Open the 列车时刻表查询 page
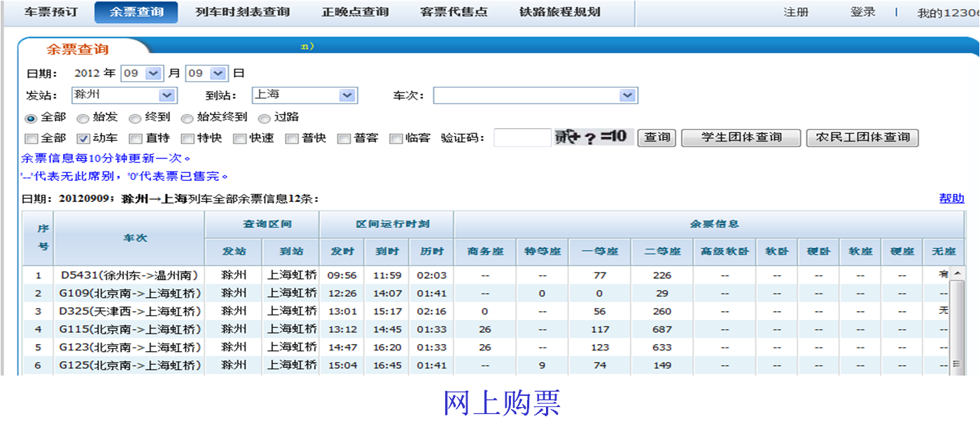980x426 pixels. point(242,12)
